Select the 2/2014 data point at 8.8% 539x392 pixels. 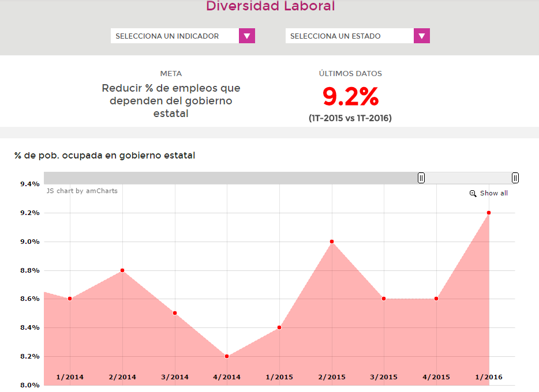coord(122,270)
